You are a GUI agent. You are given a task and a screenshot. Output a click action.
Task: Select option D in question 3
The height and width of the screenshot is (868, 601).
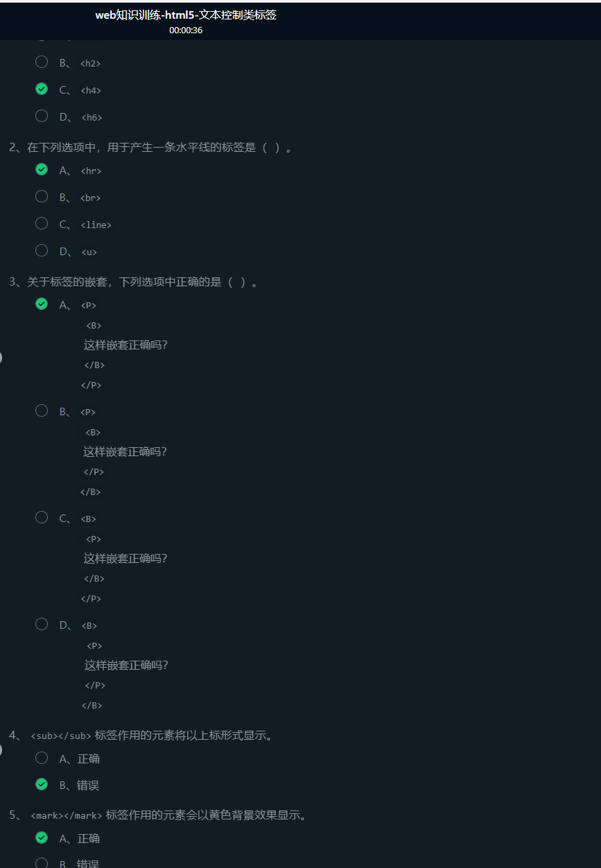click(41, 623)
